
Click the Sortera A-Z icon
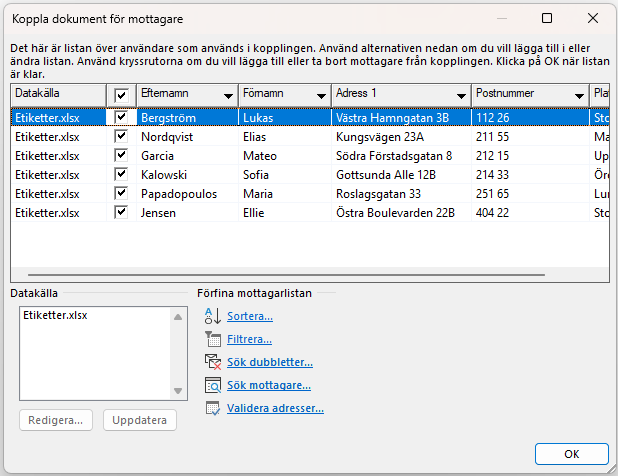click(211, 316)
